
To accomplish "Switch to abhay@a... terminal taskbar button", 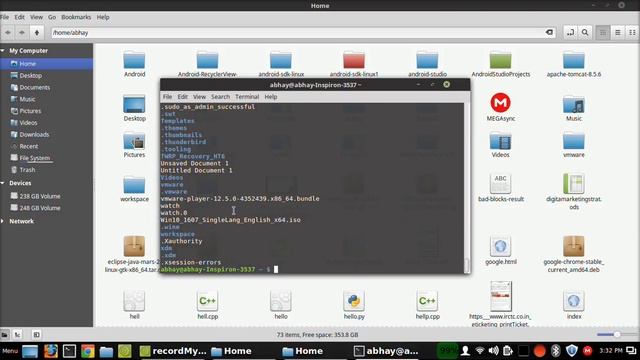I will [386, 351].
